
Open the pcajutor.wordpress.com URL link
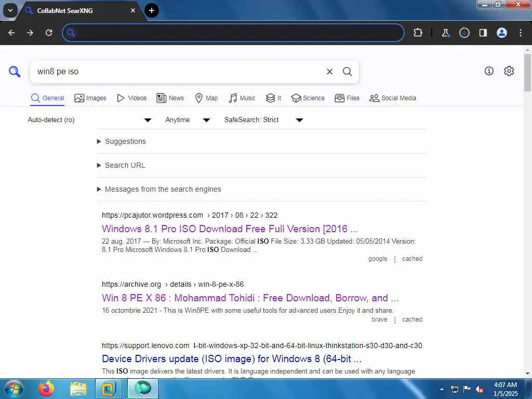tap(190, 215)
